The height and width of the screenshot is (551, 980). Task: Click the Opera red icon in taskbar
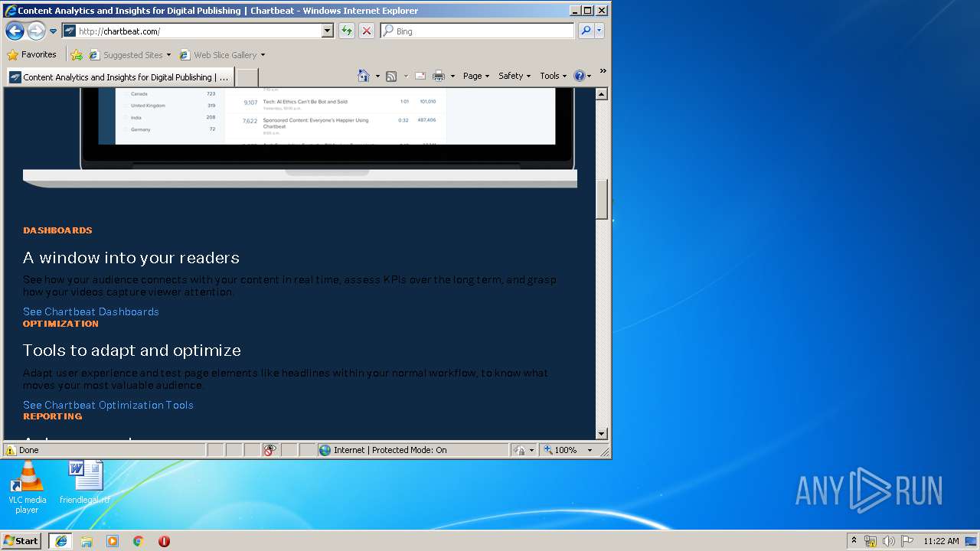coord(164,540)
